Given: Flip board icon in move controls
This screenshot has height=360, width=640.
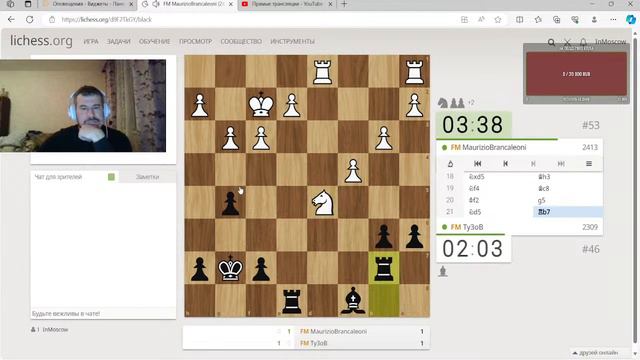Looking at the screenshot, I should point(450,164).
